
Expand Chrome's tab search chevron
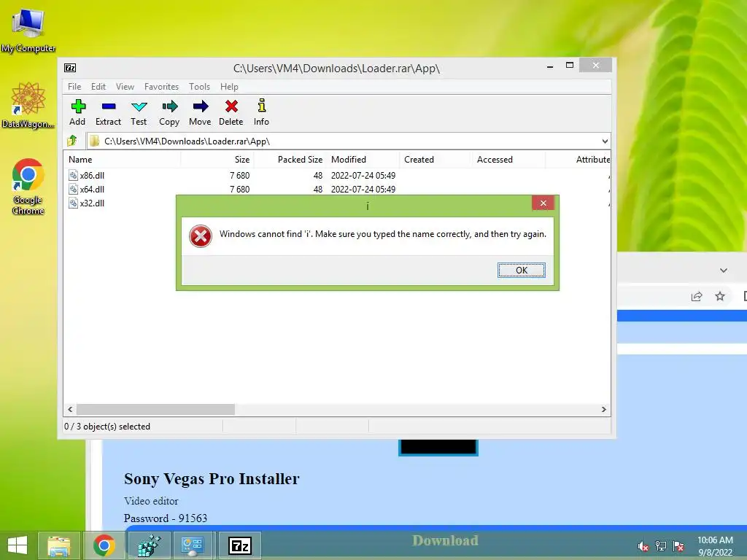pos(723,271)
